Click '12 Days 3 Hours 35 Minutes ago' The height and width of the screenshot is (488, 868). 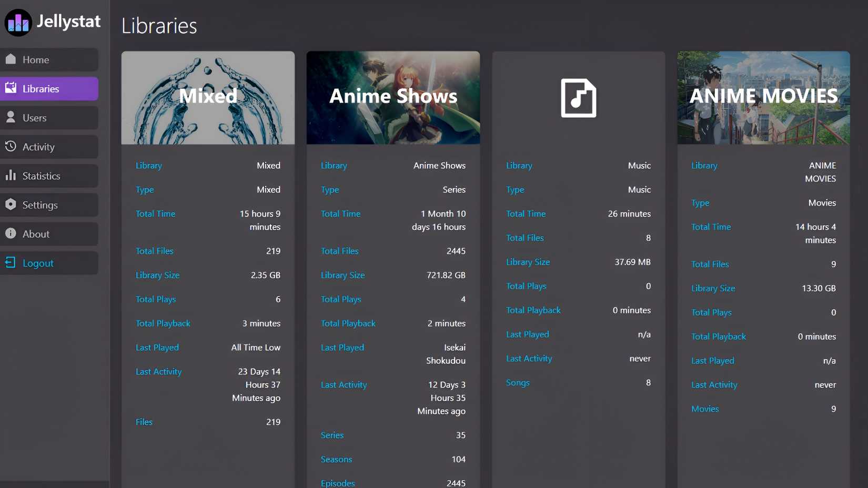[x=441, y=398]
